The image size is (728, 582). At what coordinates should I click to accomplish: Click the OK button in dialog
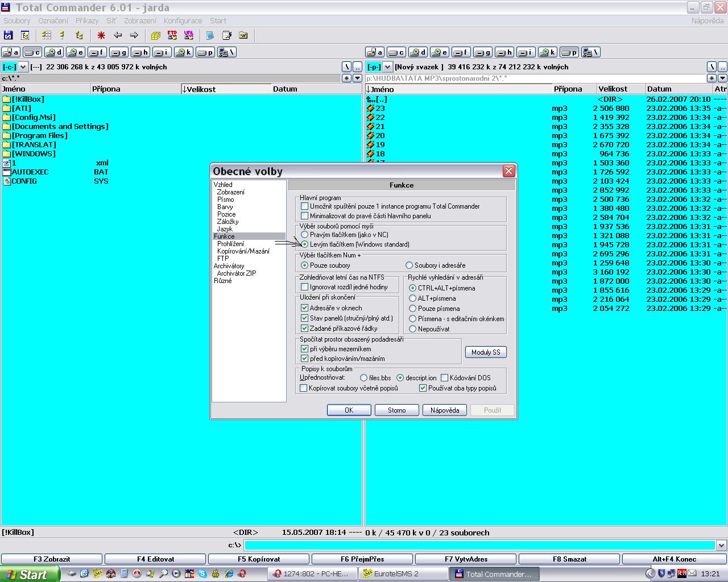(349, 410)
